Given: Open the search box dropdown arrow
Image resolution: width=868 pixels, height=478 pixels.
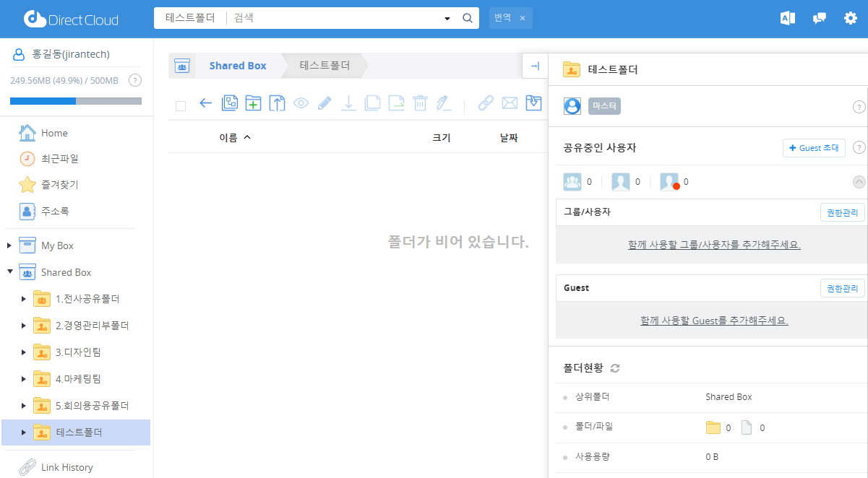Looking at the screenshot, I should [x=447, y=18].
